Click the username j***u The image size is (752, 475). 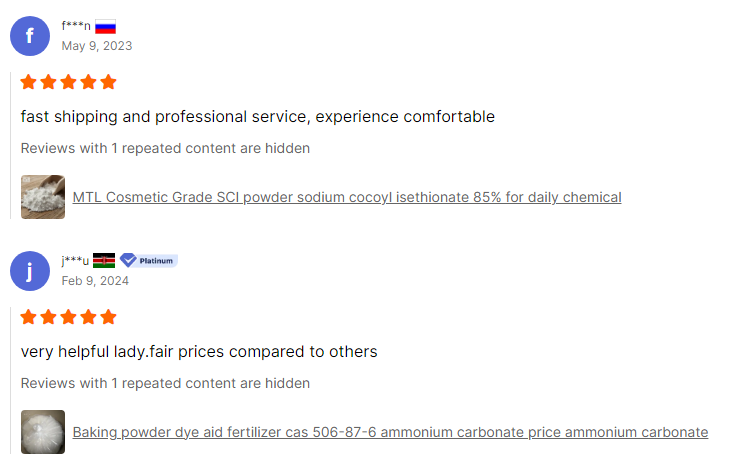[x=75, y=261]
